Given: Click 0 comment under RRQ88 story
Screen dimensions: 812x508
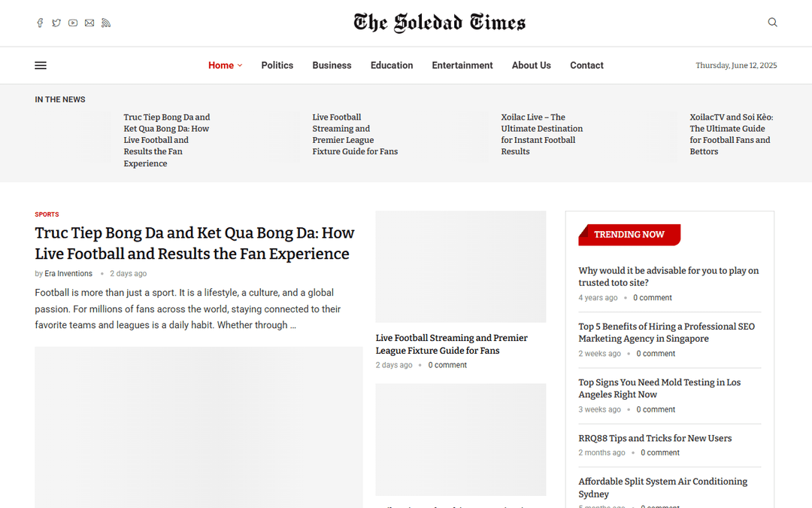Looking at the screenshot, I should pos(660,452).
